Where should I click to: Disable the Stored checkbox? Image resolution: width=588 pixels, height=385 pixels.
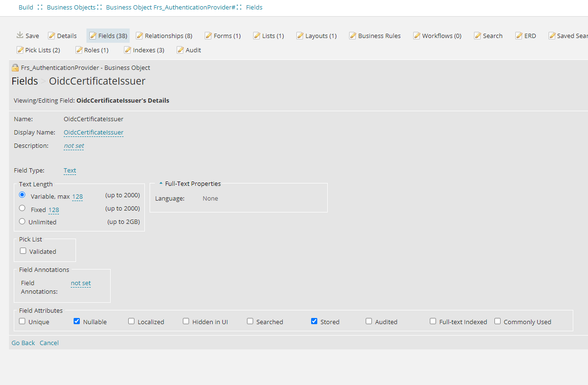tap(314, 321)
